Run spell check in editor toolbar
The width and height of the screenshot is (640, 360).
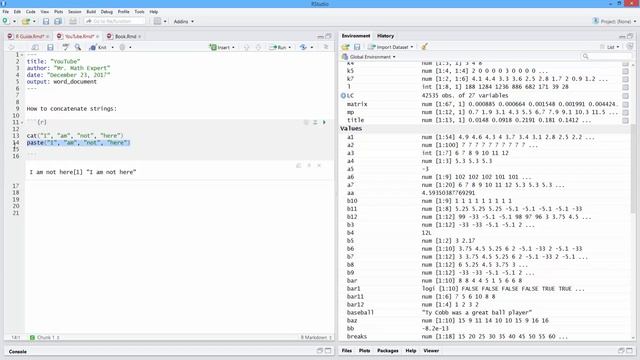65,47
